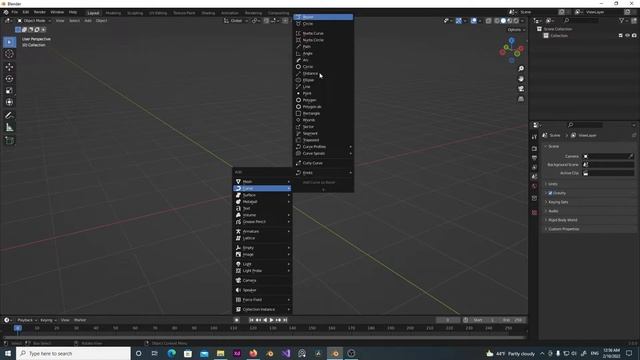This screenshot has width=640, height=360.
Task: Open the View Layer properties tab icon
Action: (534, 167)
